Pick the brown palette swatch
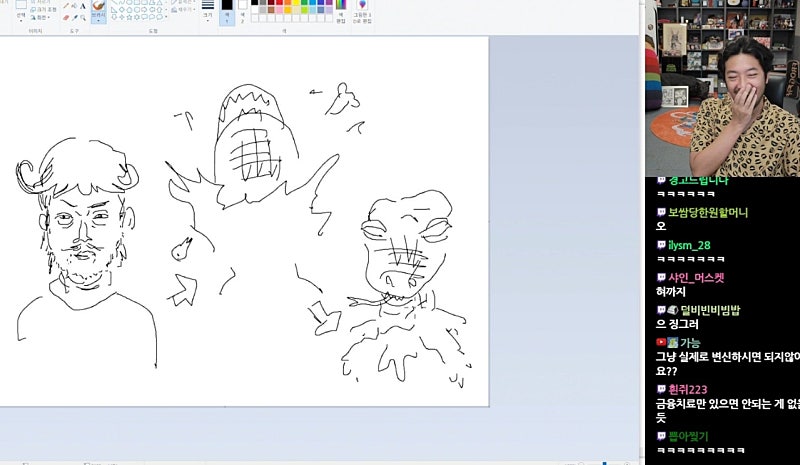The height and width of the screenshot is (465, 800). pos(271,10)
